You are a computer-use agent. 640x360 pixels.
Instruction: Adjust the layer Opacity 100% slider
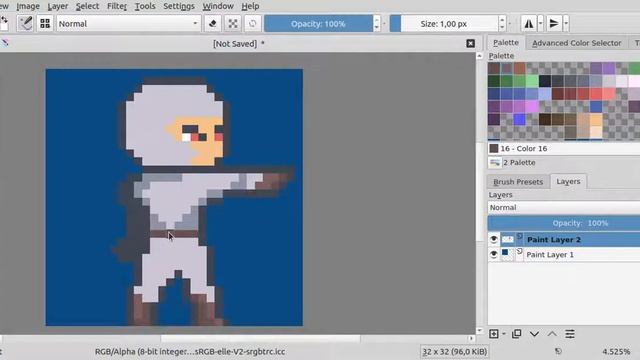pyautogui.click(x=564, y=223)
